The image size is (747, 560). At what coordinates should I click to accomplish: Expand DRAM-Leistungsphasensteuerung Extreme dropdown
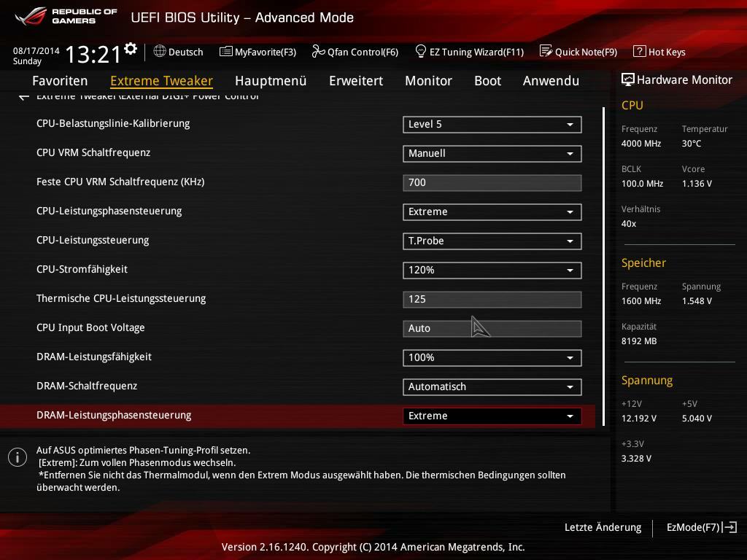click(492, 416)
